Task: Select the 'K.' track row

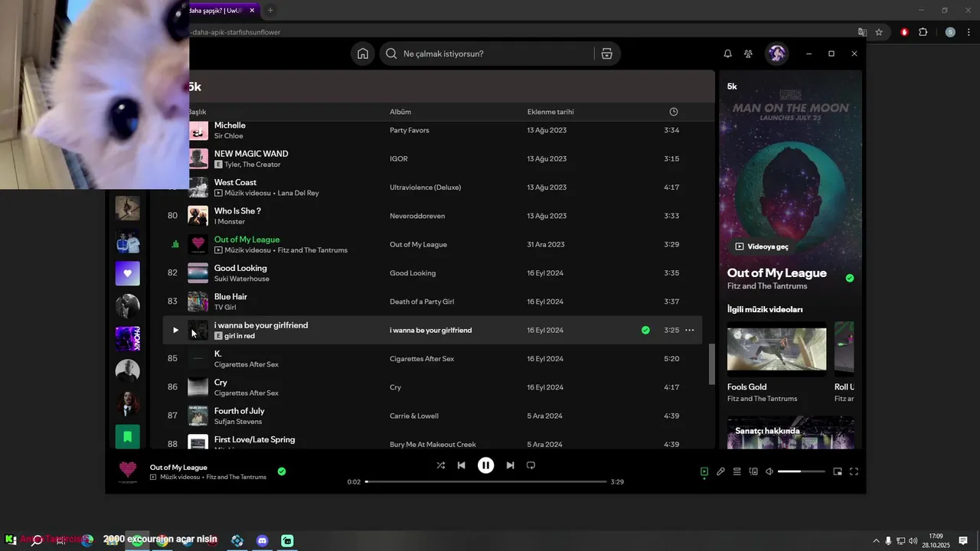Action: click(x=433, y=358)
